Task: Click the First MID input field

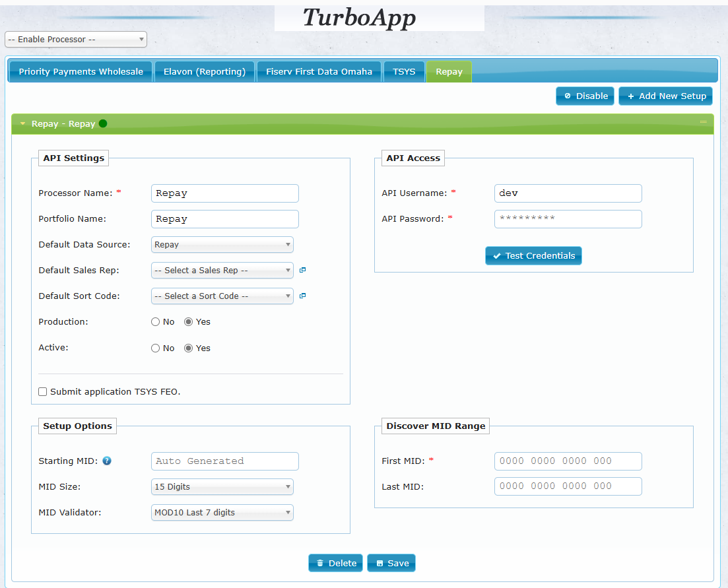Action: click(x=568, y=461)
